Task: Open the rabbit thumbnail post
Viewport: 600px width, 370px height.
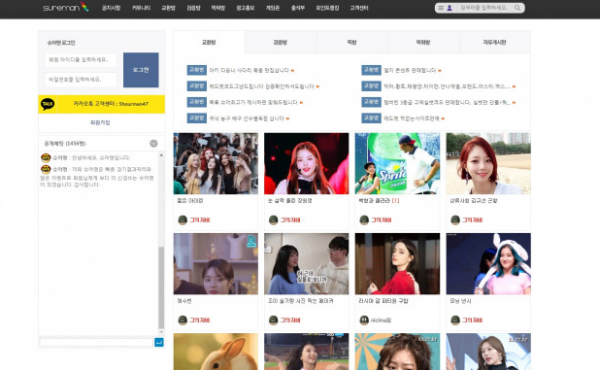Action: pyautogui.click(x=216, y=351)
